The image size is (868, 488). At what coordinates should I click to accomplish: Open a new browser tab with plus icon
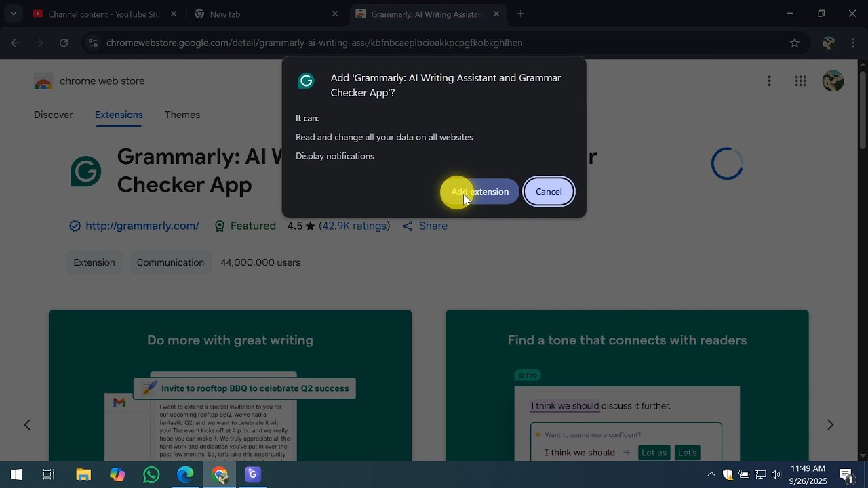tap(521, 14)
